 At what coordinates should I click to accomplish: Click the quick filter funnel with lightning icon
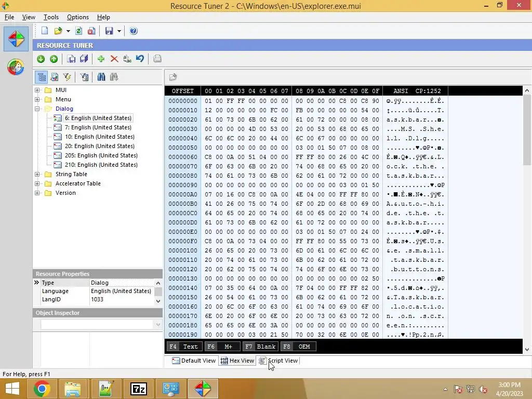coord(67,77)
